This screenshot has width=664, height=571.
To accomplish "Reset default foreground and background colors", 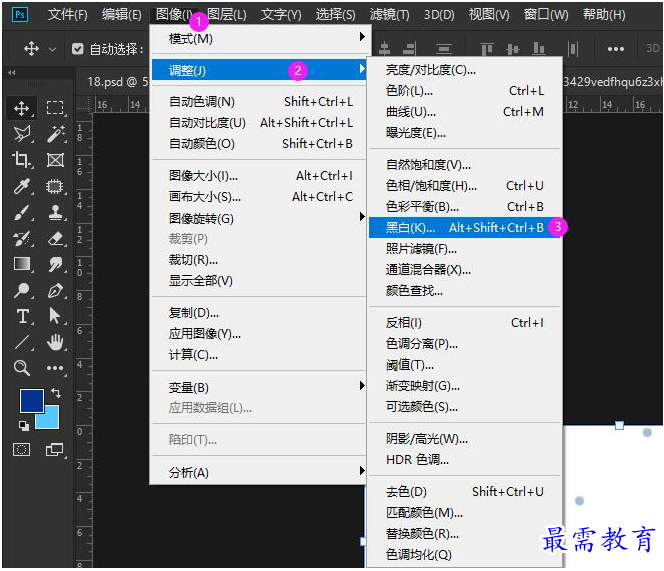I will tap(24, 425).
